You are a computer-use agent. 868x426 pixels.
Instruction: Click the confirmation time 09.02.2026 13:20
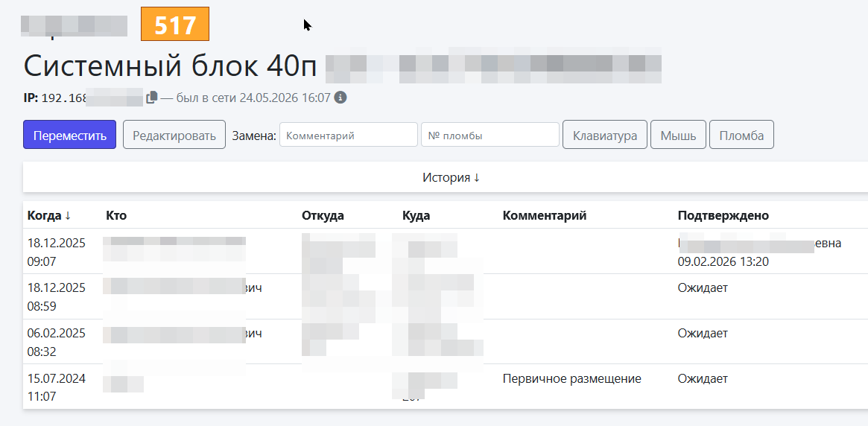point(723,261)
